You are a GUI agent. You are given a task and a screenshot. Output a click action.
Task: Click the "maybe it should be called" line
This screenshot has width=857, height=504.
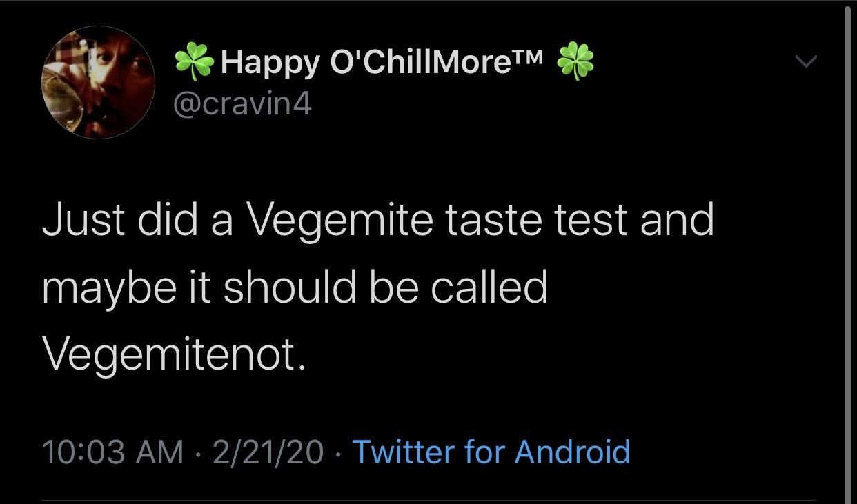coord(295,287)
